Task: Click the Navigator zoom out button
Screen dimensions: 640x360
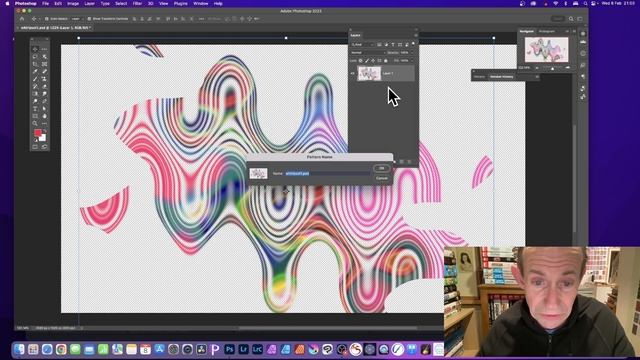Action: 537,68
